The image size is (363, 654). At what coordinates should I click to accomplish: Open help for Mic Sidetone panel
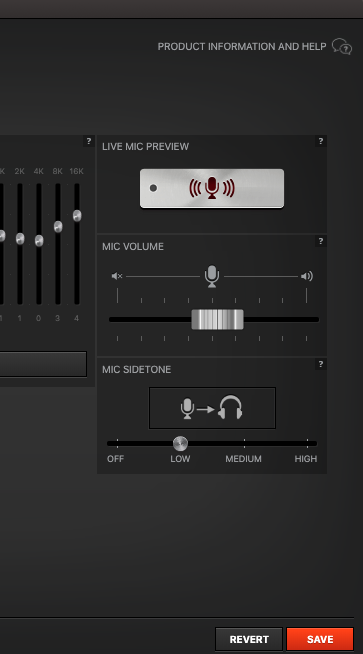pyautogui.click(x=320, y=364)
